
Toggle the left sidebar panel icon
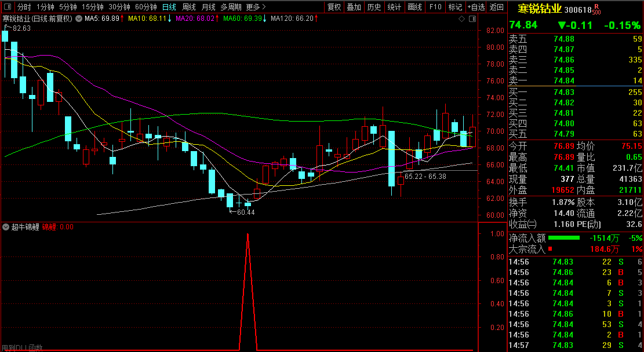click(x=7, y=7)
